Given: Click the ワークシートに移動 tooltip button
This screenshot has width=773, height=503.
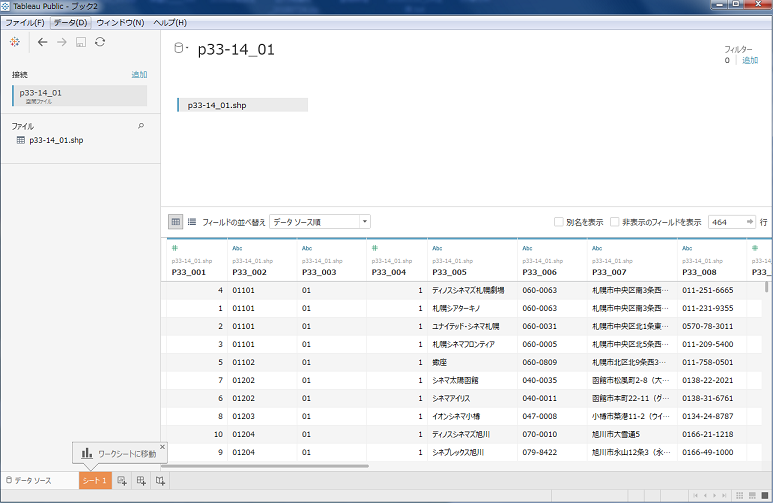Looking at the screenshot, I should coord(119,453).
